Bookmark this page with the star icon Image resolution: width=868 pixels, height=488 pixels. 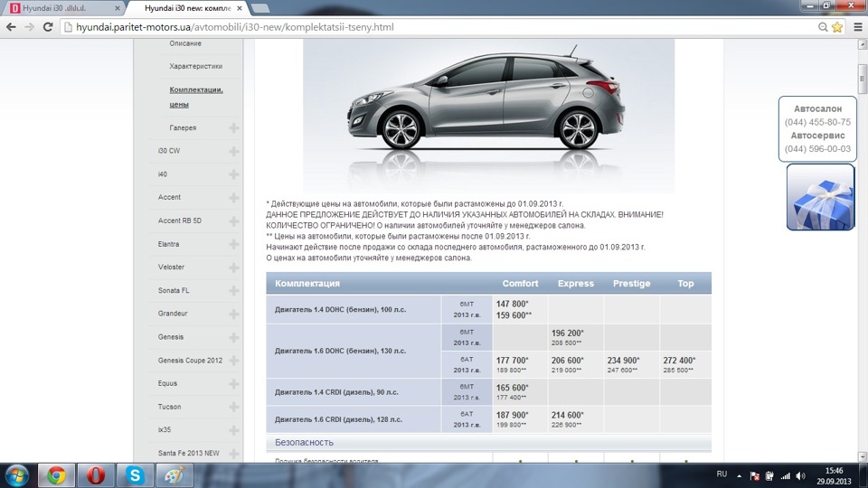(837, 26)
